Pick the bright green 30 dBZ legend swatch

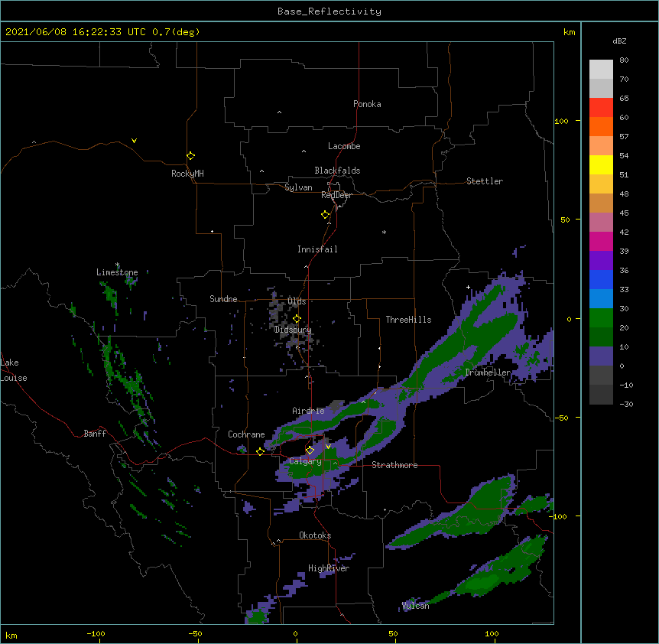tap(601, 318)
